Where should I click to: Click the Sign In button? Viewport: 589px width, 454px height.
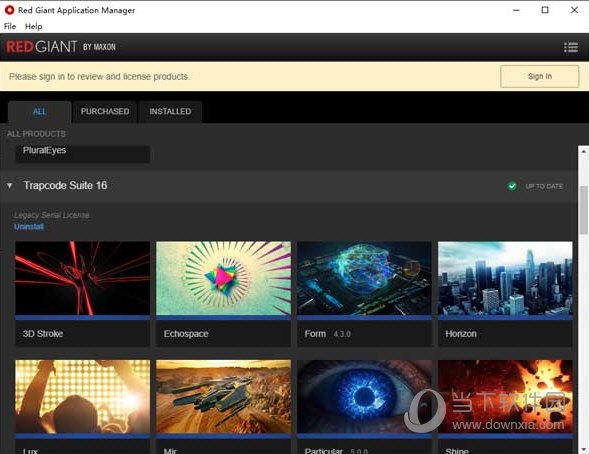point(540,76)
